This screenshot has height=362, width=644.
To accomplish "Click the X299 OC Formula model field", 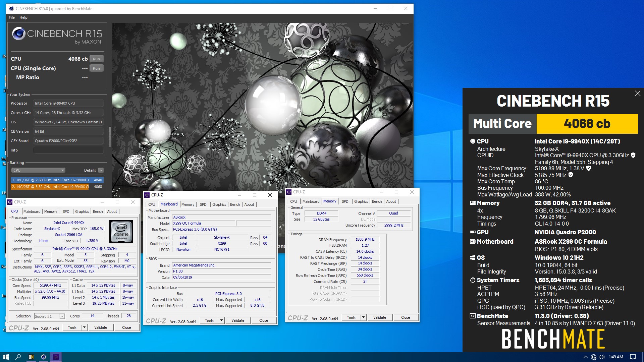I will pyautogui.click(x=204, y=223).
